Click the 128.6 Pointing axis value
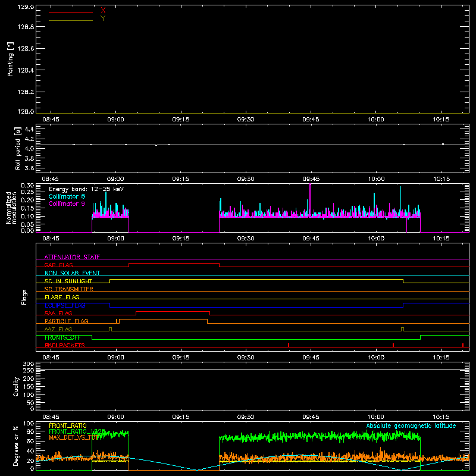This screenshot has width=476, height=476. pyautogui.click(x=26, y=49)
